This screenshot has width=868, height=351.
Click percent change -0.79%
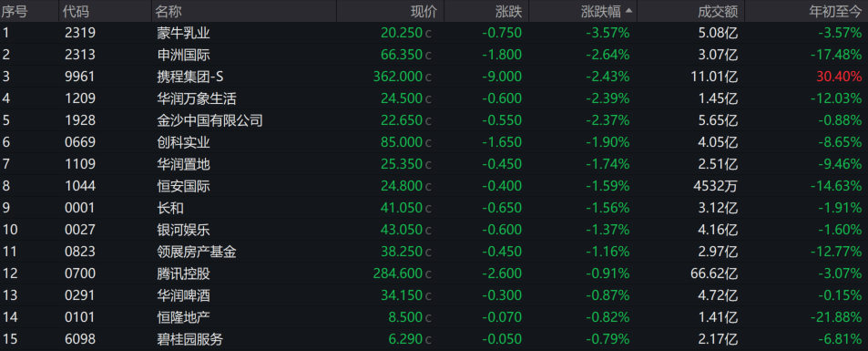608,339
